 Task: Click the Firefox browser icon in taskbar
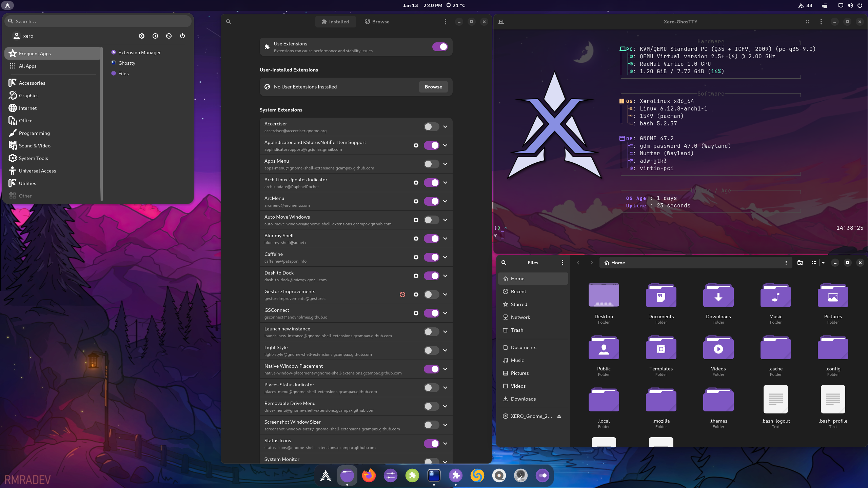(369, 475)
